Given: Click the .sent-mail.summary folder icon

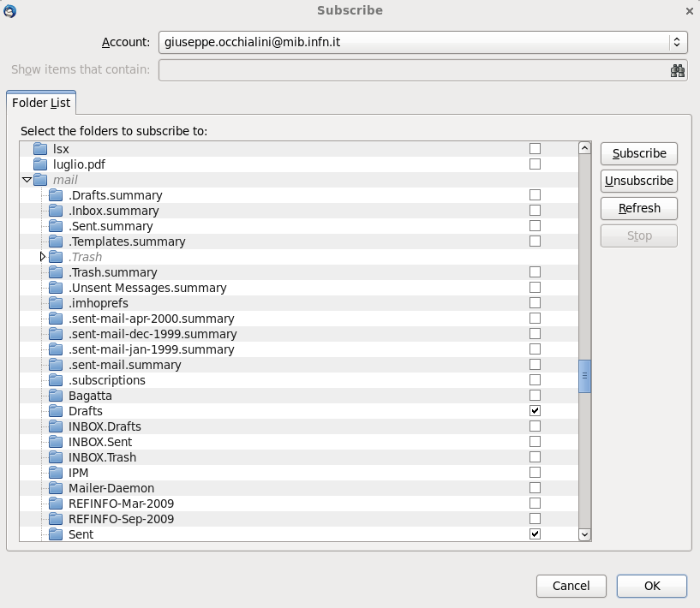Looking at the screenshot, I should coord(56,365).
